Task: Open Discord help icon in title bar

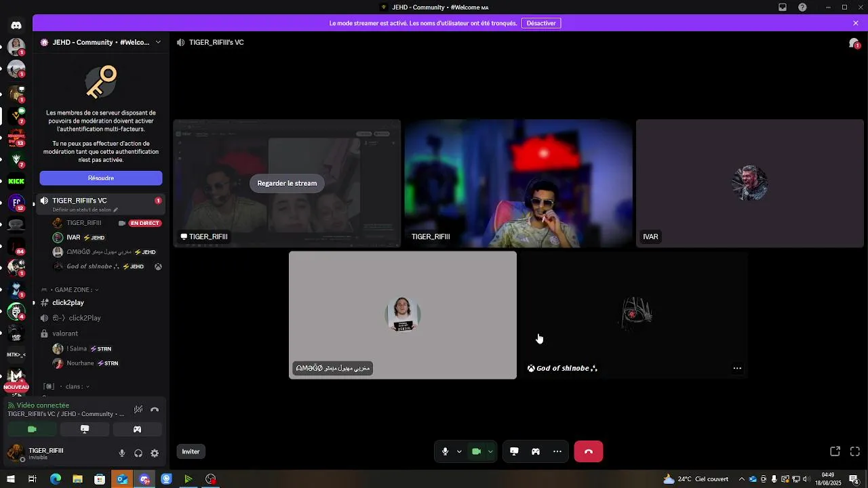Action: (x=803, y=7)
